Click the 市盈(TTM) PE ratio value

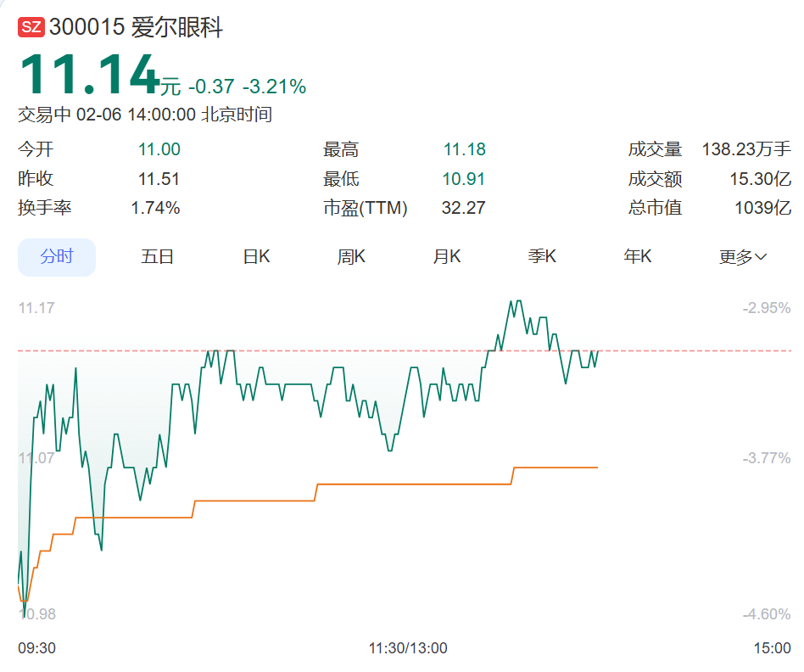(x=463, y=207)
